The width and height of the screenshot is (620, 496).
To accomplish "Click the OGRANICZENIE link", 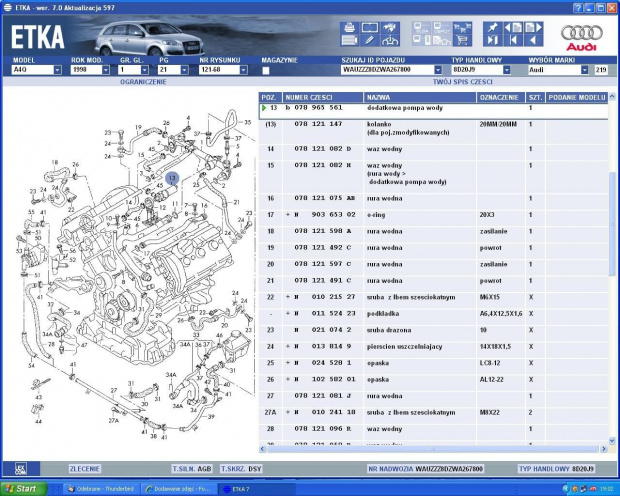I will click(x=143, y=82).
